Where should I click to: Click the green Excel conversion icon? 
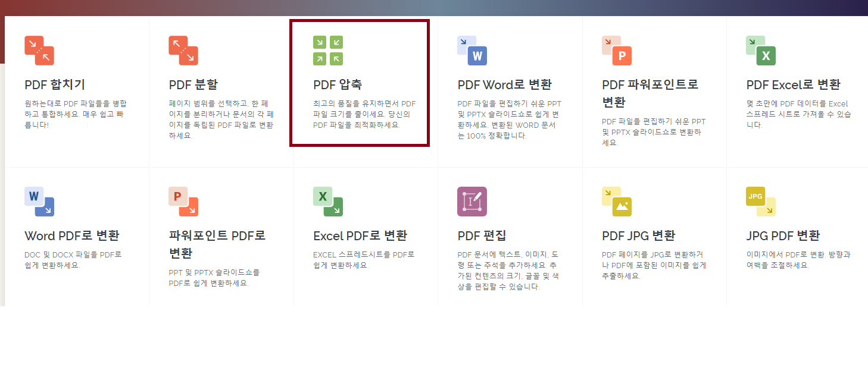(760, 51)
